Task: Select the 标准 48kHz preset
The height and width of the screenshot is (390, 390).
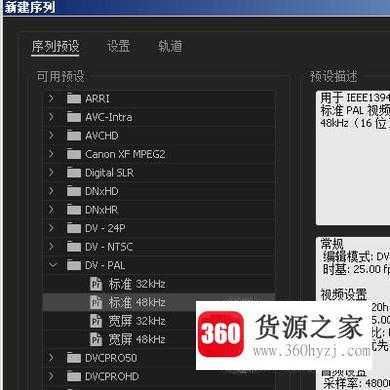Action: (x=137, y=302)
